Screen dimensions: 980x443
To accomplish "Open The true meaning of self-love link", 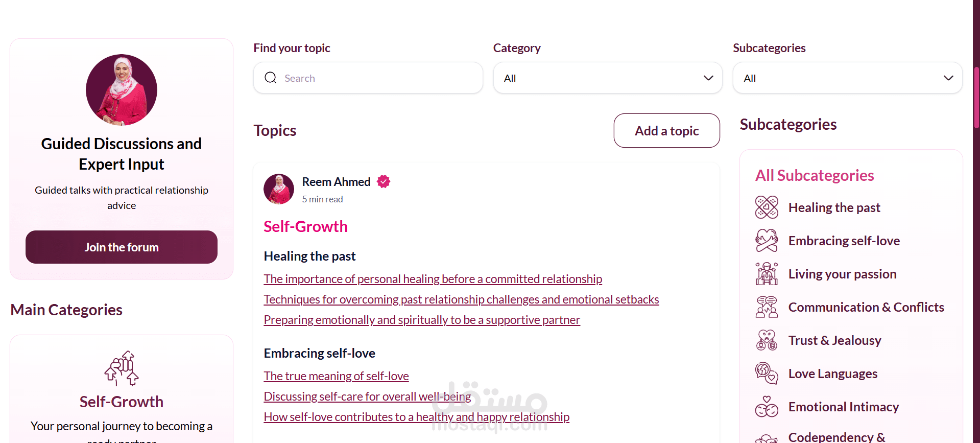I will coord(336,376).
